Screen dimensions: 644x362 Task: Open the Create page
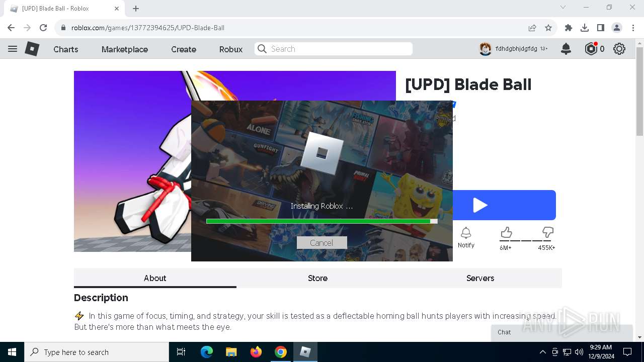click(x=184, y=49)
